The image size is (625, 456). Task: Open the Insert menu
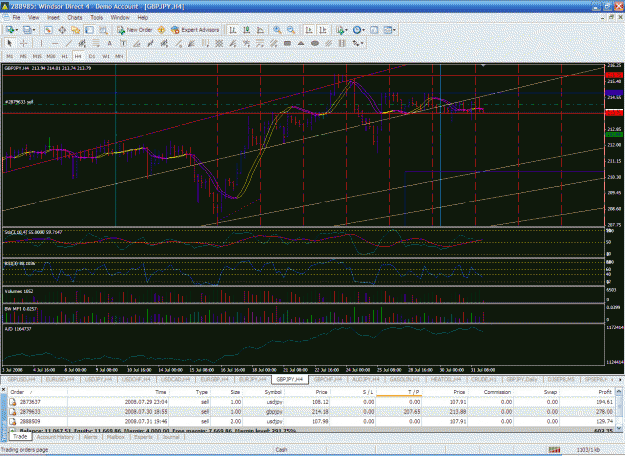pyautogui.click(x=53, y=18)
